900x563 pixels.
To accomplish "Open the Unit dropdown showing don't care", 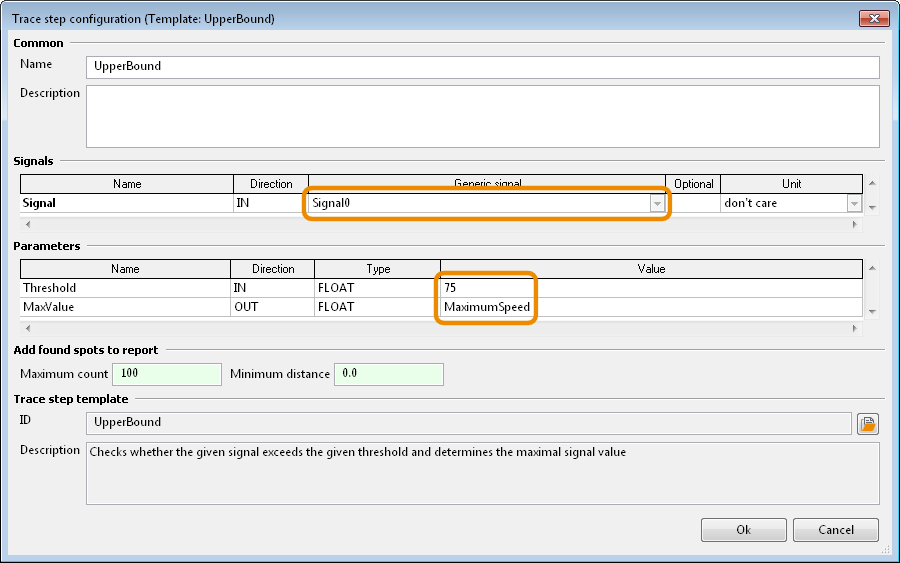I will click(x=854, y=203).
